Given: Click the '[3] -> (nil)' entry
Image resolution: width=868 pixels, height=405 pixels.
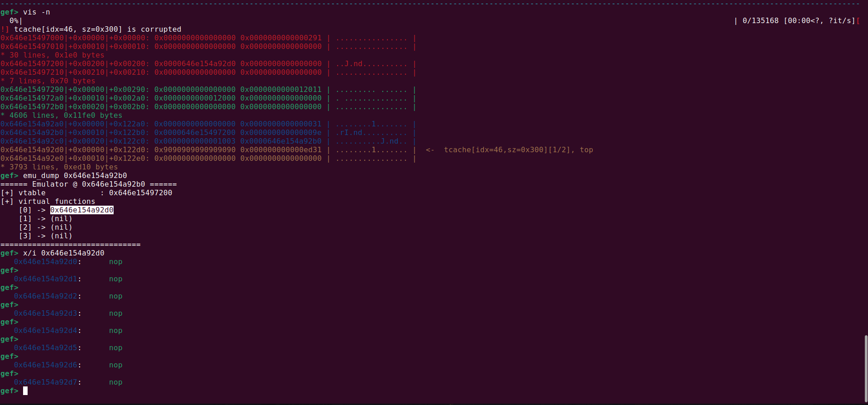Looking at the screenshot, I should pos(46,236).
